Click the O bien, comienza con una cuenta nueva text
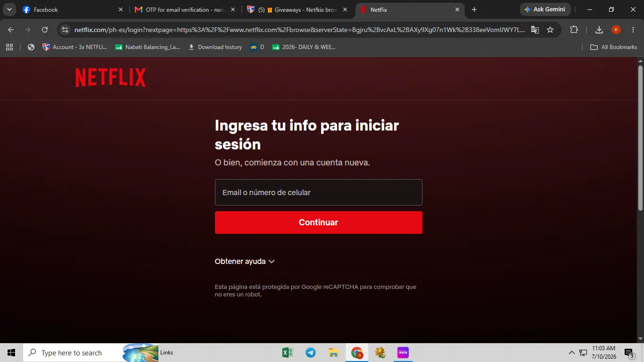 pyautogui.click(x=292, y=163)
